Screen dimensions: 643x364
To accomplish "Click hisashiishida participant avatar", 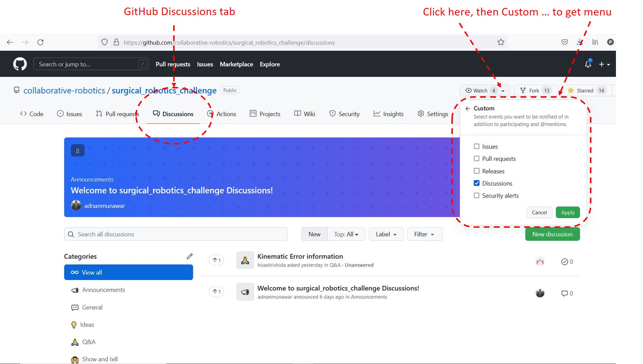I will pyautogui.click(x=540, y=262).
